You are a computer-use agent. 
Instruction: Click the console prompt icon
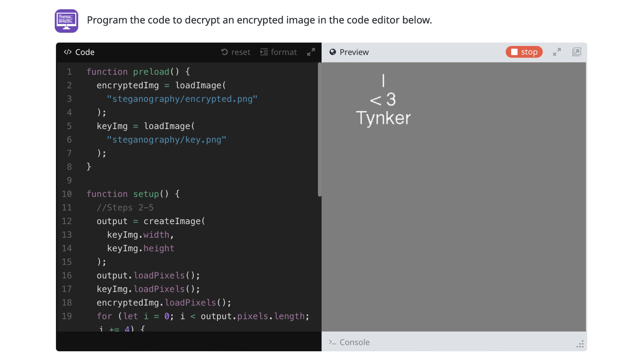(332, 342)
